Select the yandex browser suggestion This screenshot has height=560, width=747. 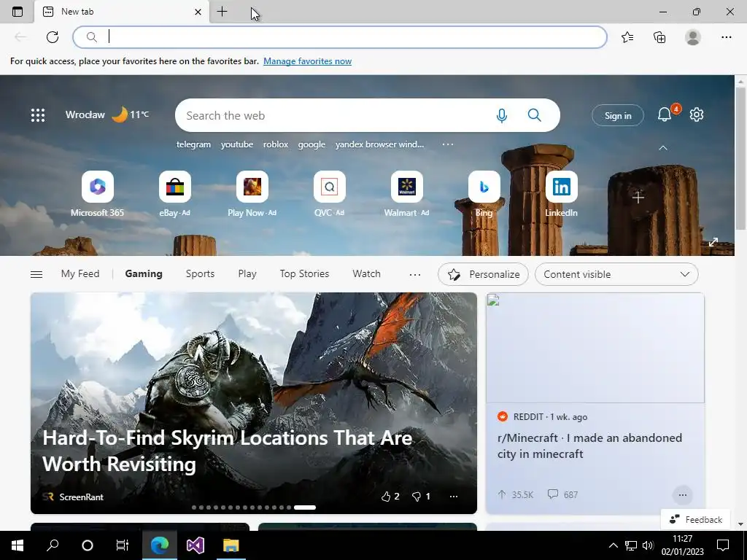(x=379, y=144)
